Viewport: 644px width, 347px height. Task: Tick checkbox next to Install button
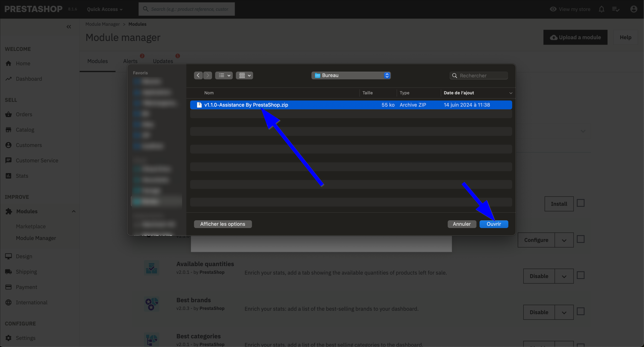click(581, 203)
